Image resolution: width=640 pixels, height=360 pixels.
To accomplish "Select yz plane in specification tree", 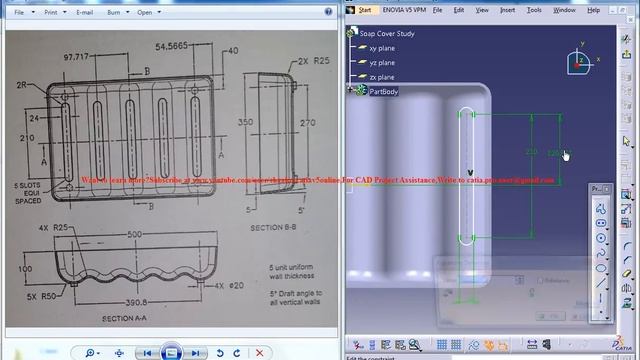I will [x=382, y=62].
